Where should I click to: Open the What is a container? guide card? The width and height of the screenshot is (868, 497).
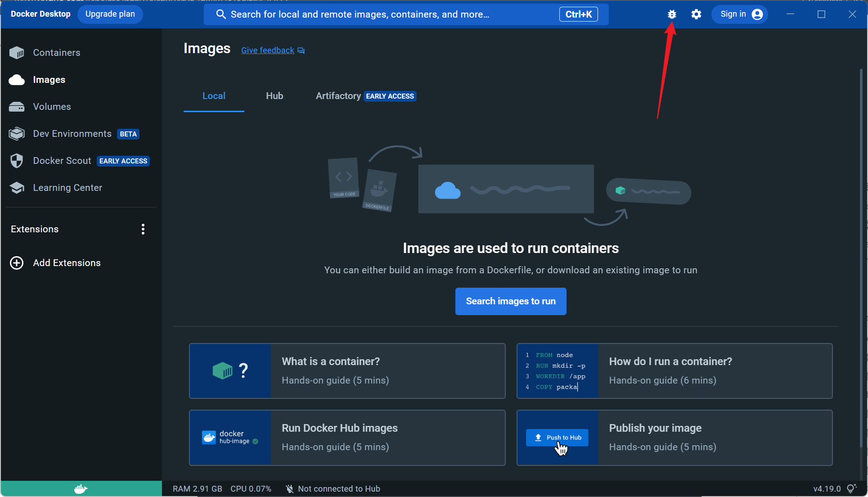coord(347,371)
